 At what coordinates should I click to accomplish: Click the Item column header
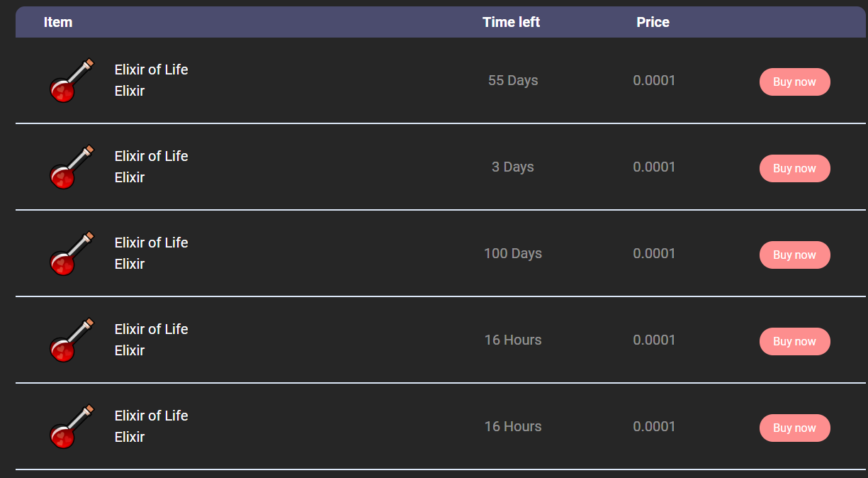(58, 22)
